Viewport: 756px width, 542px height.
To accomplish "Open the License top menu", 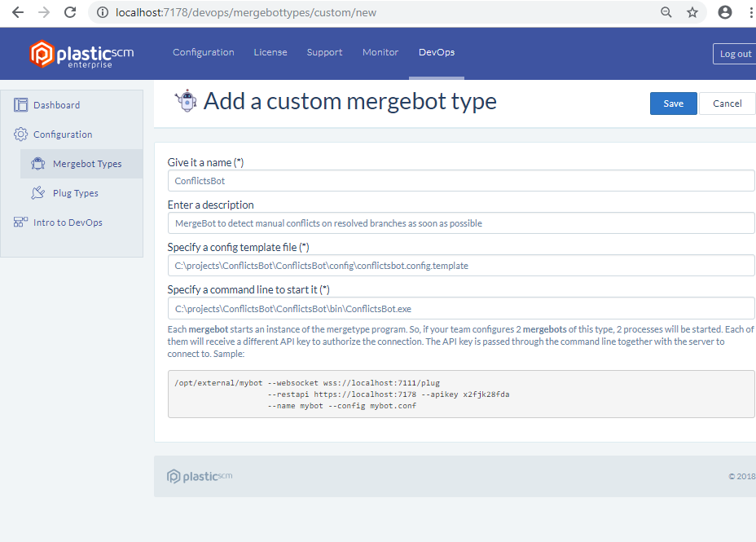I will 270,52.
